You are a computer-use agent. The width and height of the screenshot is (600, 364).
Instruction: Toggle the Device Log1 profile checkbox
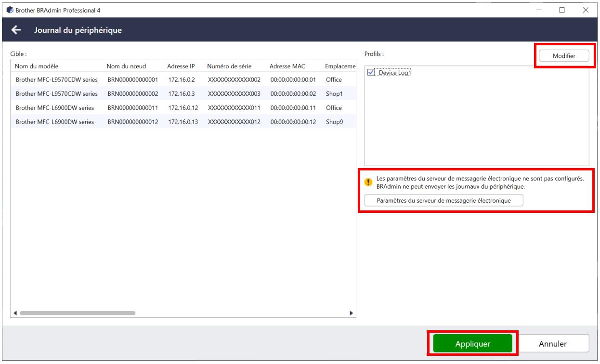(370, 72)
